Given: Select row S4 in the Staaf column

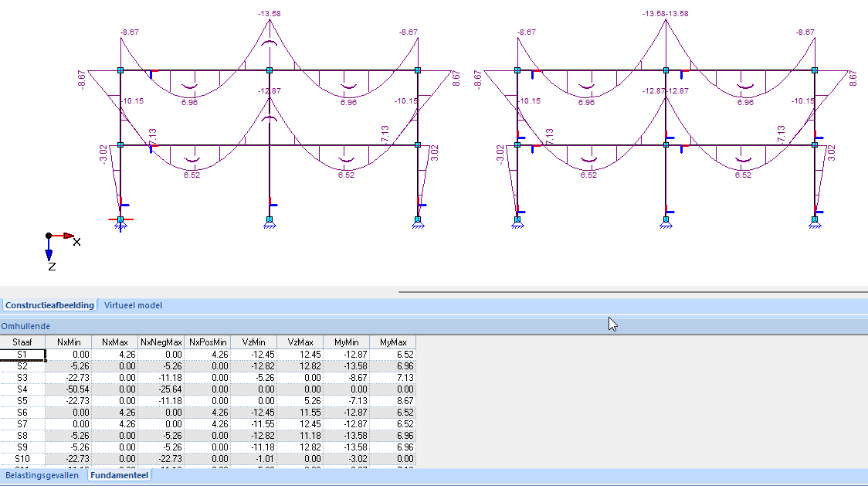Looking at the screenshot, I should pos(22,389).
